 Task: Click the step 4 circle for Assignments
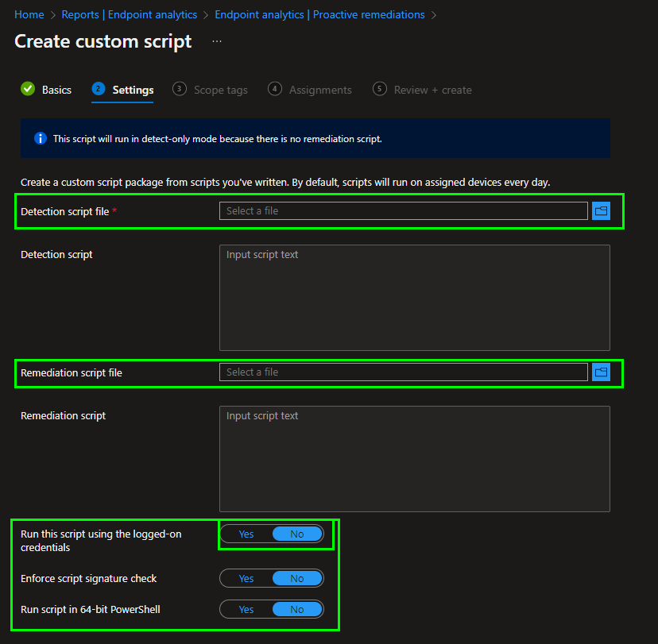pos(275,89)
